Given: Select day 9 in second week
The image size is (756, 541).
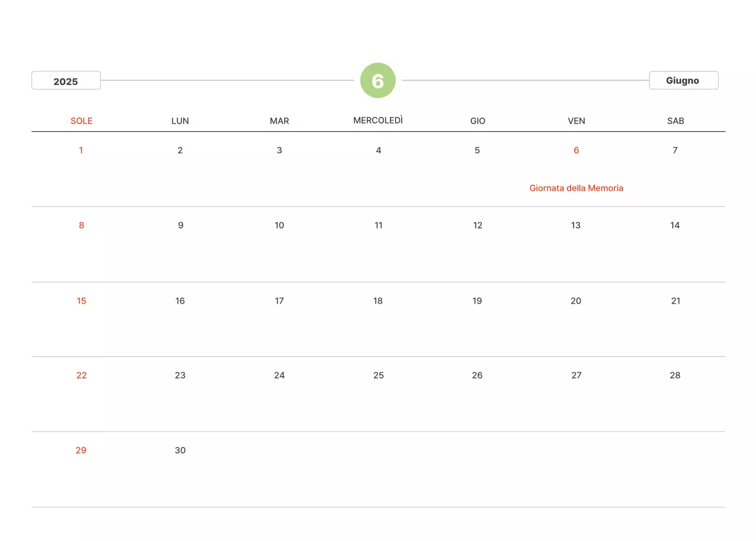Looking at the screenshot, I should 181,226.
